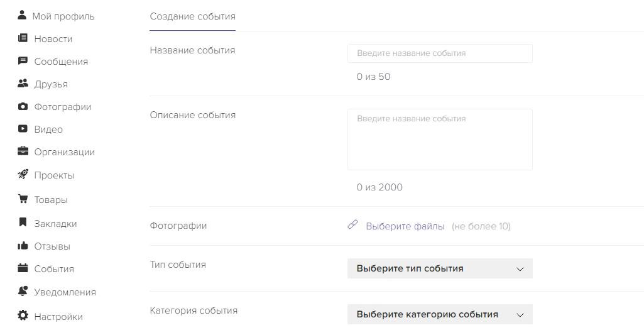
Task: Click the 'Выберите файлы' upload link
Action: coord(405,226)
